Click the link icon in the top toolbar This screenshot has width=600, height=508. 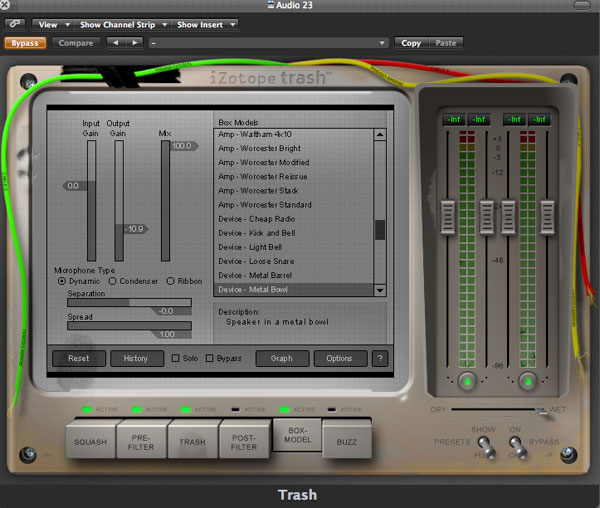[x=15, y=24]
